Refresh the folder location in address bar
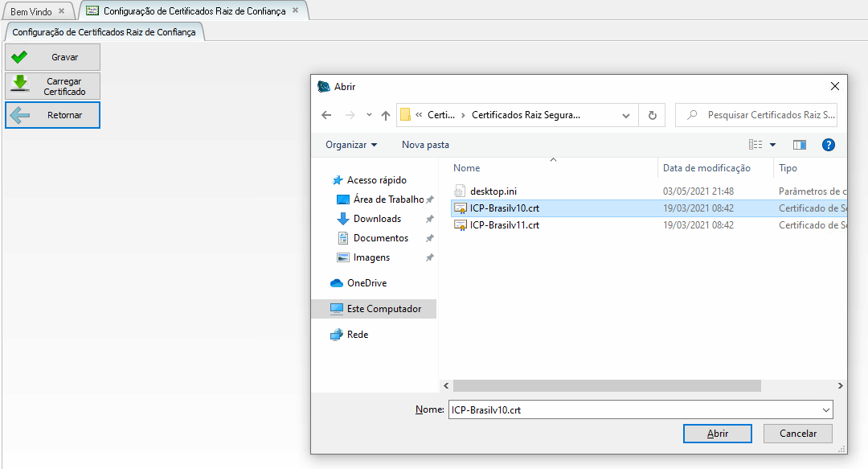Image resolution: width=868 pixels, height=469 pixels. click(x=653, y=115)
